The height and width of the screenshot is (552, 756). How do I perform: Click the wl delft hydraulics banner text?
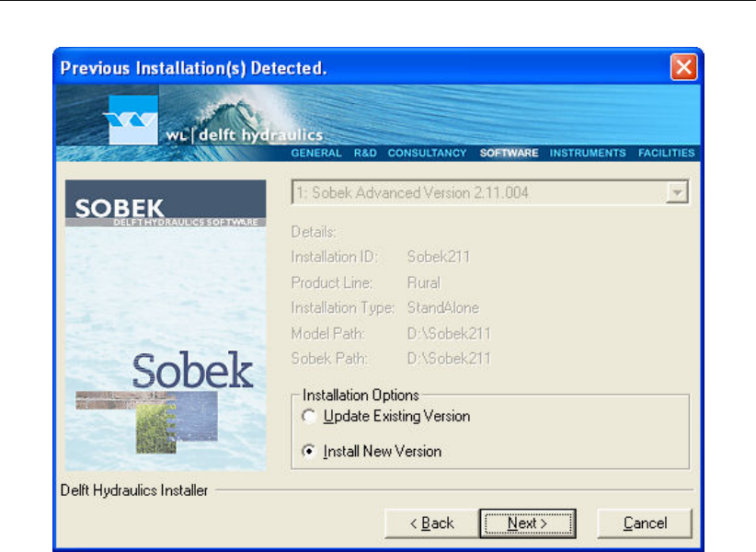coord(245,135)
